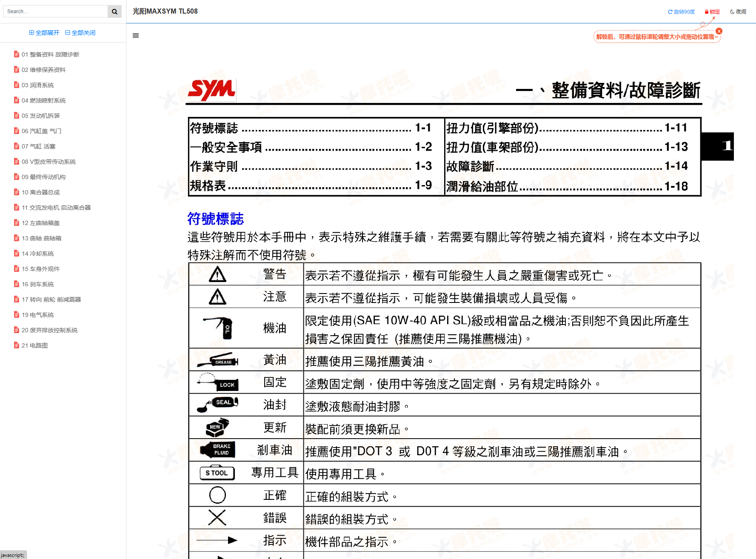This screenshot has width=756, height=559.
Task: Click the black chapter 1 side tab
Action: 717,146
